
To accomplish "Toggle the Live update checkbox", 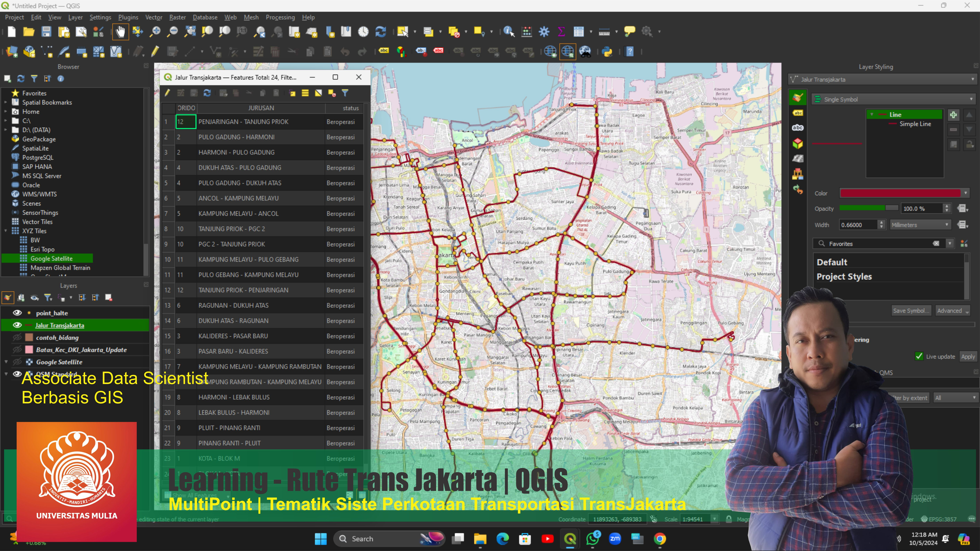I will point(919,356).
